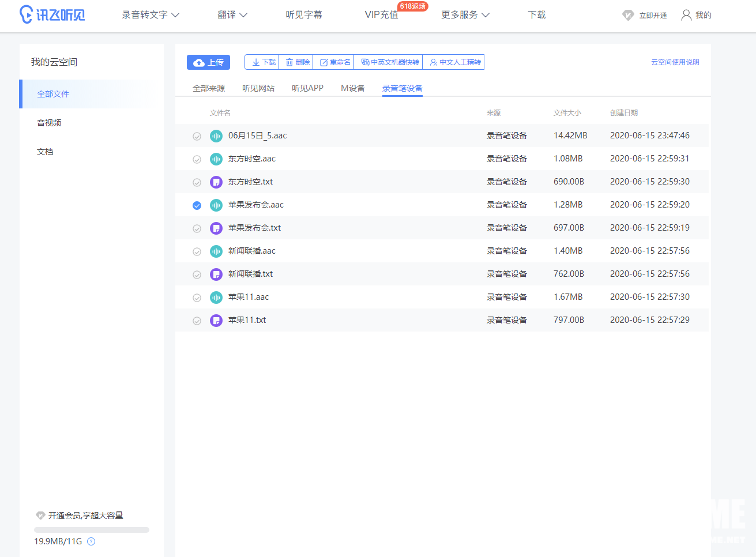The width and height of the screenshot is (756, 557).
Task: Select the checkbox for 苹果11.txt
Action: pos(197,321)
